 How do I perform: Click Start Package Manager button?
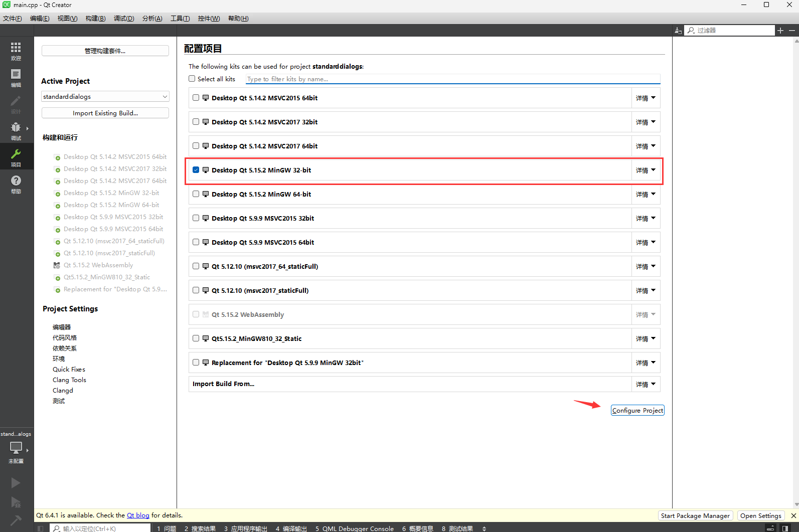pos(695,515)
